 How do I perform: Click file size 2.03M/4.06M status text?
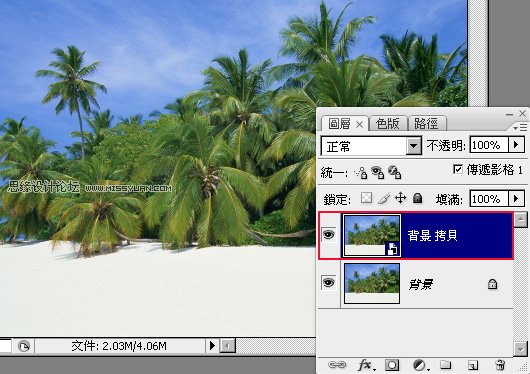119,346
